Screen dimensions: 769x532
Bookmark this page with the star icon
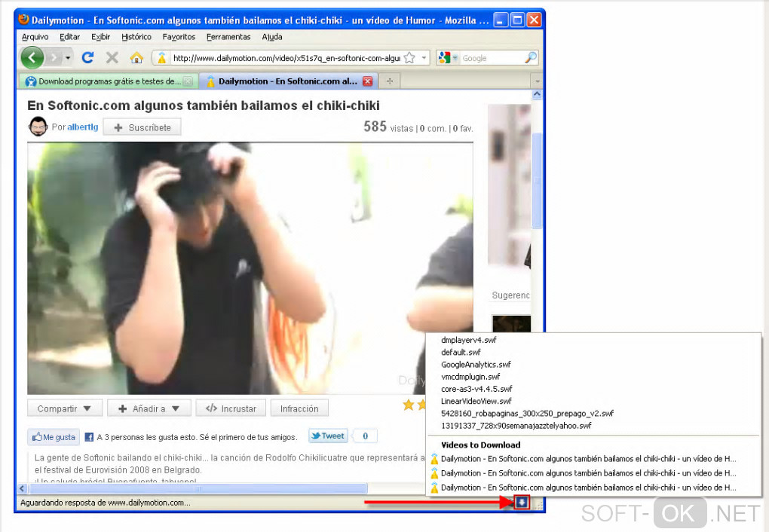409,58
